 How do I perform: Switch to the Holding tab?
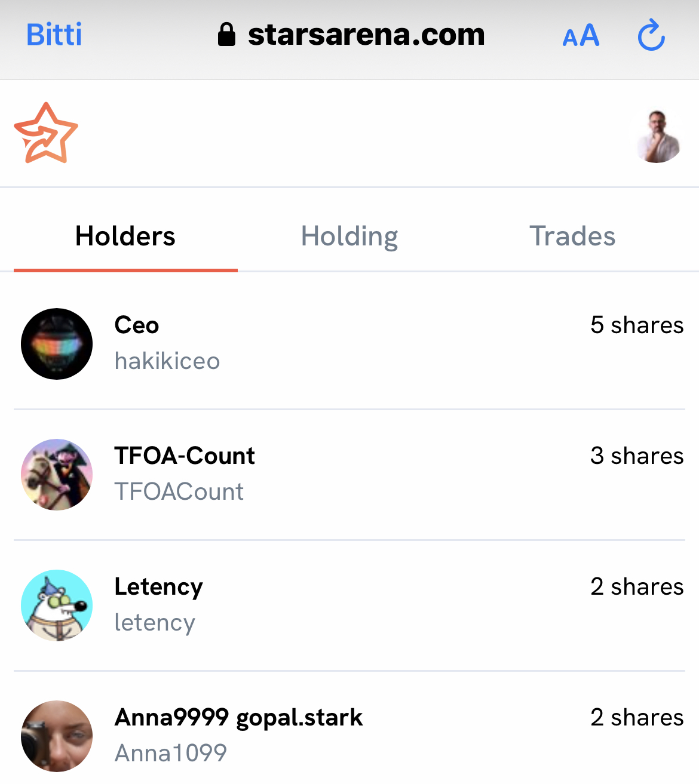click(349, 236)
